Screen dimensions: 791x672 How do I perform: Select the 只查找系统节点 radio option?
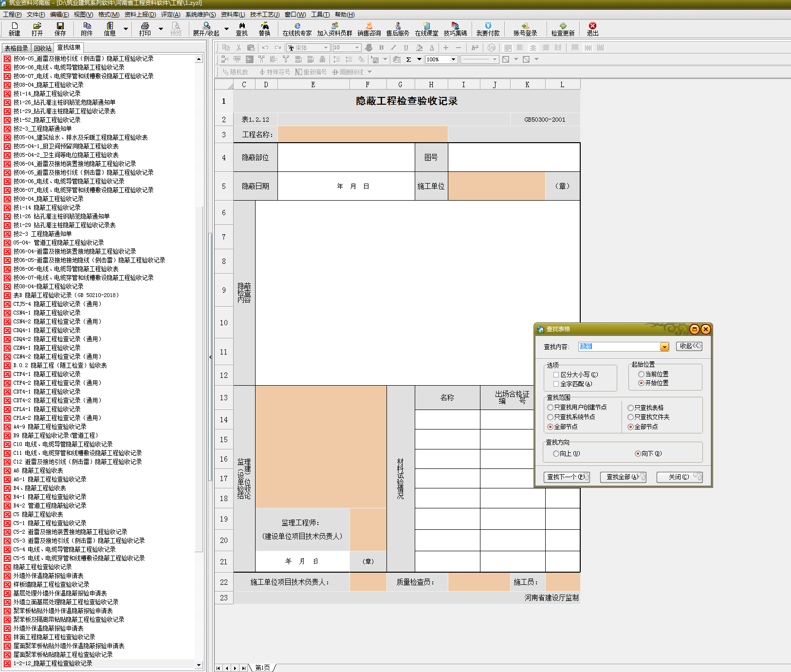tap(550, 417)
